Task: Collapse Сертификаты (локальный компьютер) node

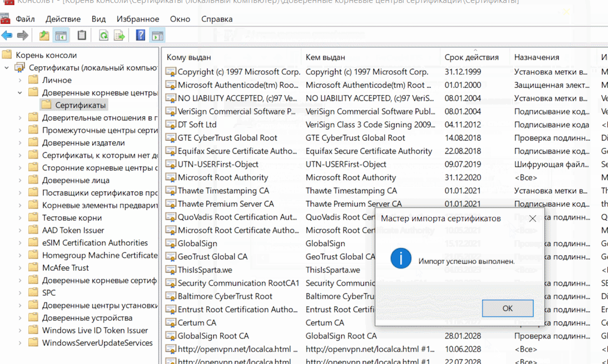Action: tap(7, 68)
